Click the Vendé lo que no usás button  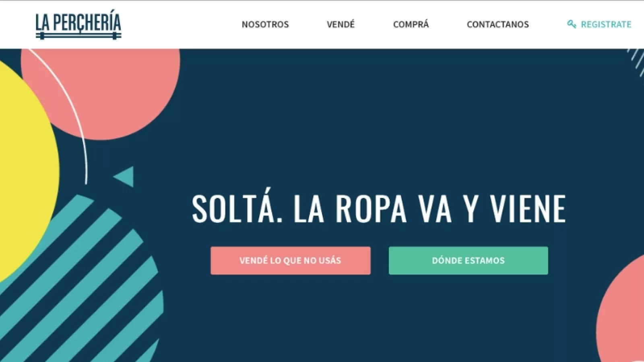[x=291, y=261]
